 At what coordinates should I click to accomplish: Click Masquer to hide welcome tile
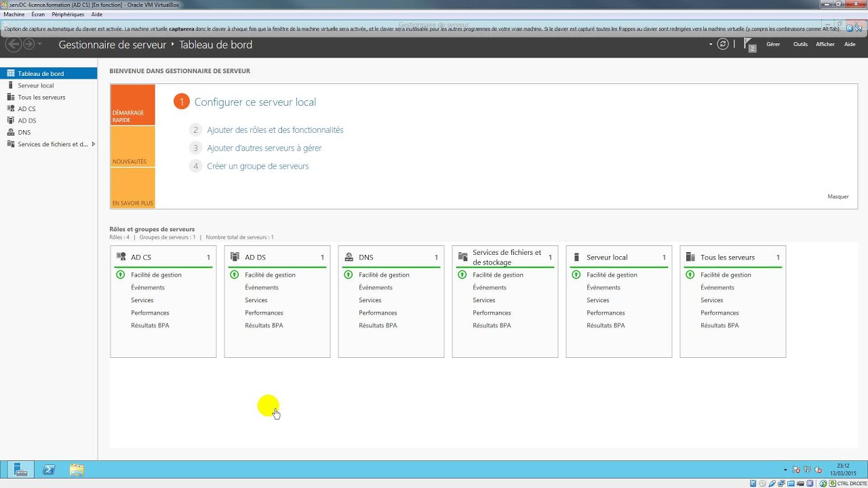point(838,197)
